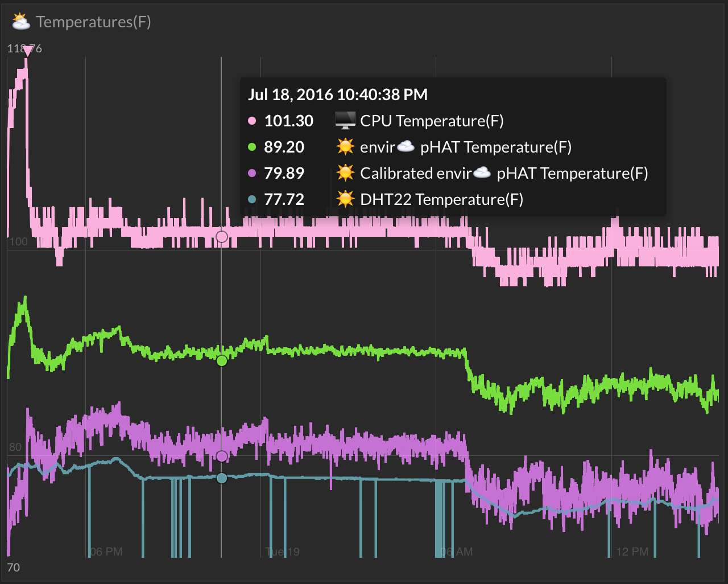Image resolution: width=728 pixels, height=584 pixels.
Task: Click the sun icon beside Calibrated enviro pHAT
Action: point(345,173)
